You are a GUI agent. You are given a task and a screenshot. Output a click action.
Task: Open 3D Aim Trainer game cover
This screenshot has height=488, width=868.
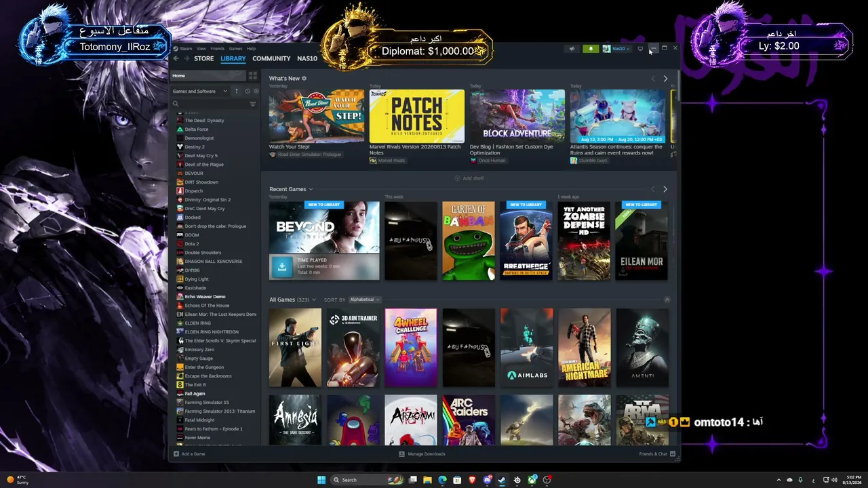point(353,348)
